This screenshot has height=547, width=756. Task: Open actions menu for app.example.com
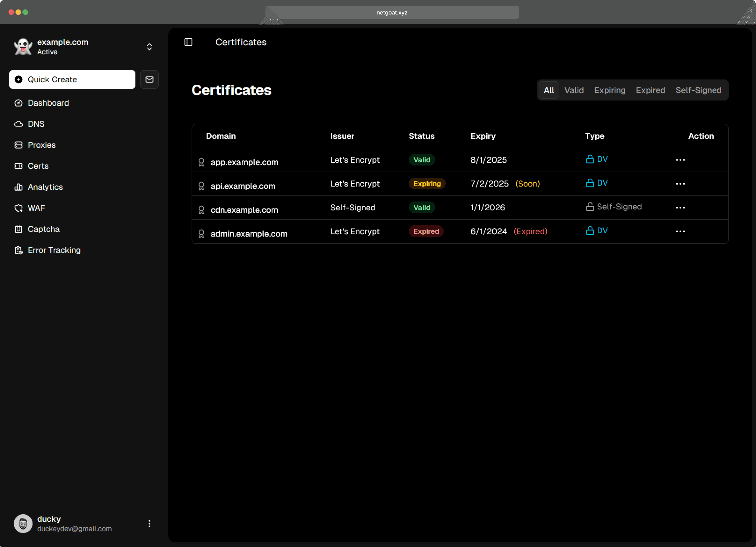tap(680, 160)
